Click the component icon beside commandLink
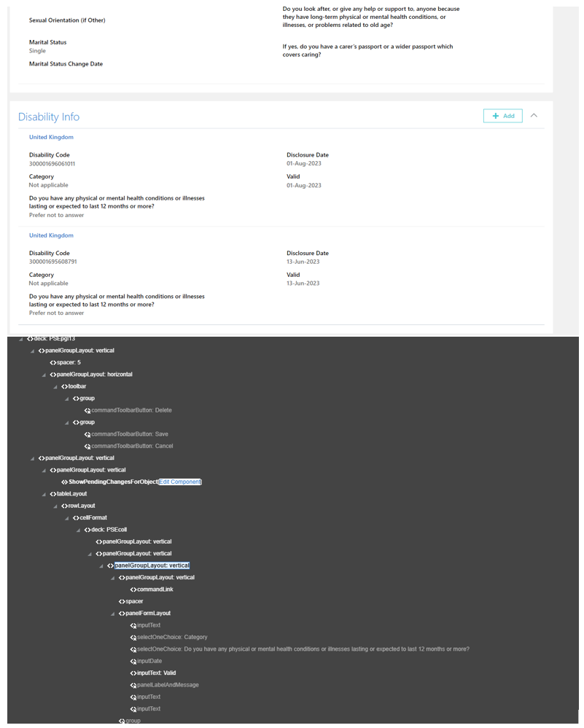 pyautogui.click(x=133, y=590)
